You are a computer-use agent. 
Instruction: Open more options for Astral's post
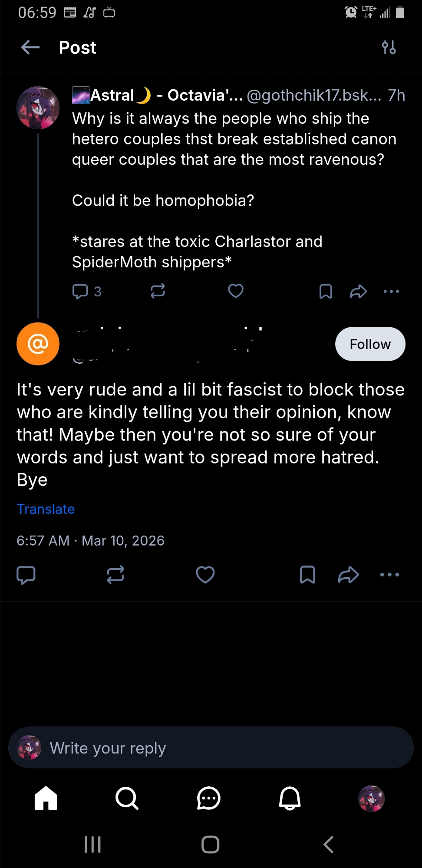point(391,291)
